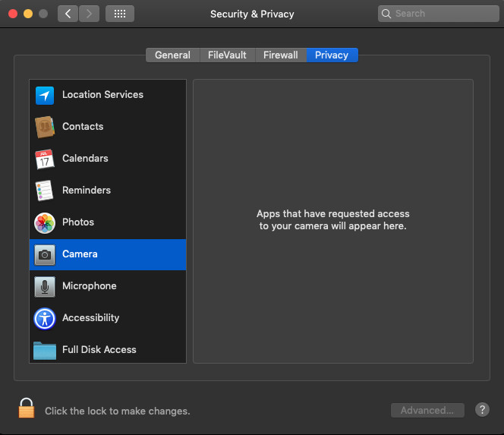Click the Full Disk Access folder icon
This screenshot has height=435, width=504.
point(45,351)
